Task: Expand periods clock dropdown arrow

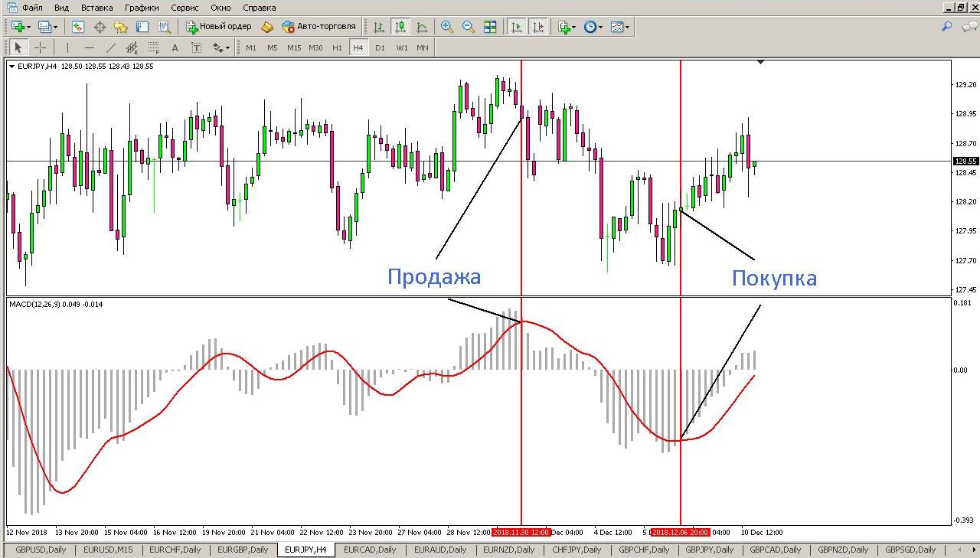Action: [601, 27]
